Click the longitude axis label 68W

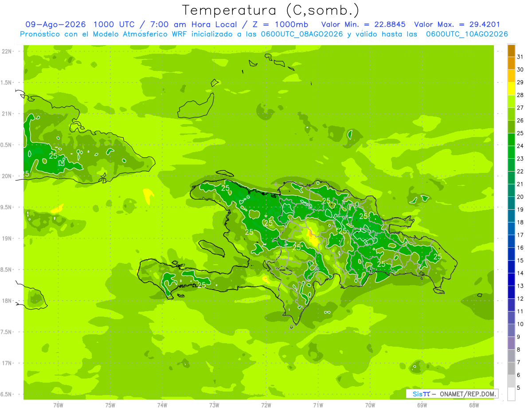[474, 405]
